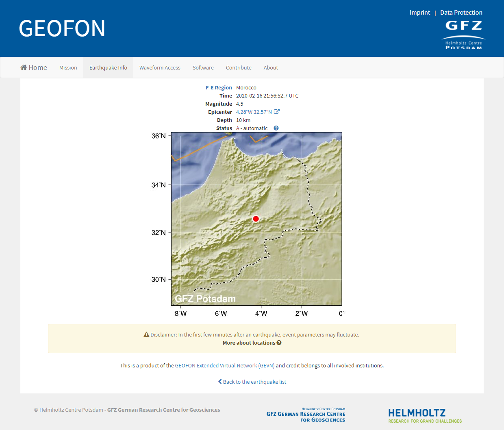Open the Contribute menu item

(x=239, y=68)
